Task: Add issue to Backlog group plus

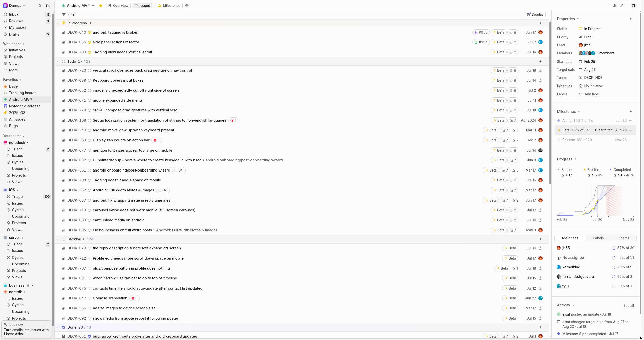Action: click(x=540, y=239)
